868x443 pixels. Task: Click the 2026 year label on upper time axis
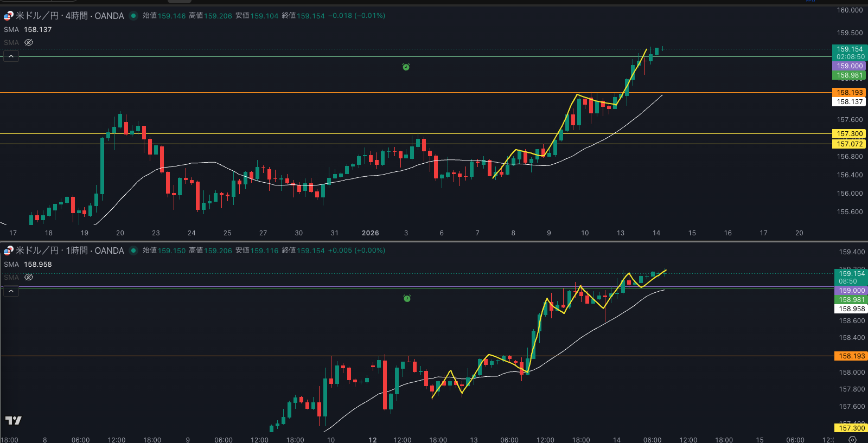click(x=370, y=233)
